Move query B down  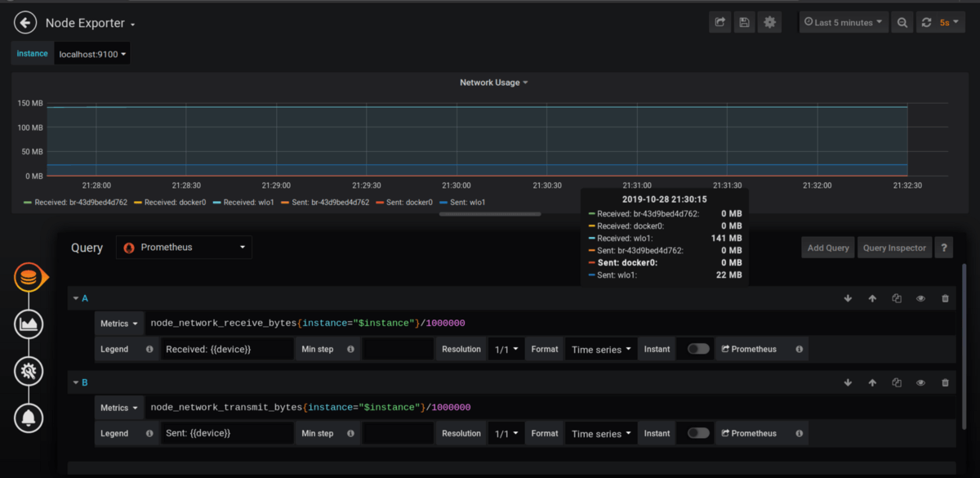848,382
